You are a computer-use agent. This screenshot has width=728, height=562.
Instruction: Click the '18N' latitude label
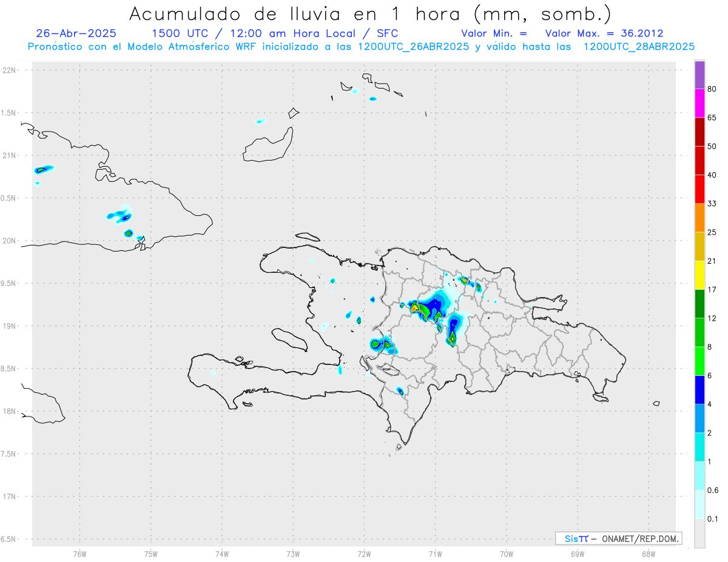coord(8,412)
